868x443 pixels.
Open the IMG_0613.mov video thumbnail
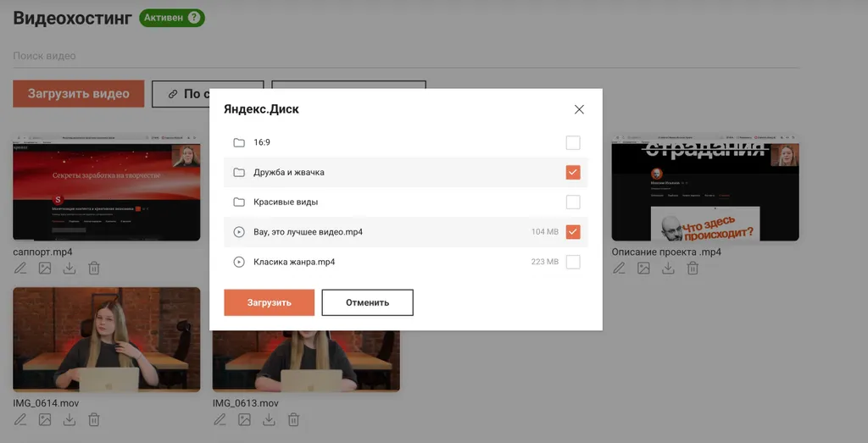coord(306,361)
